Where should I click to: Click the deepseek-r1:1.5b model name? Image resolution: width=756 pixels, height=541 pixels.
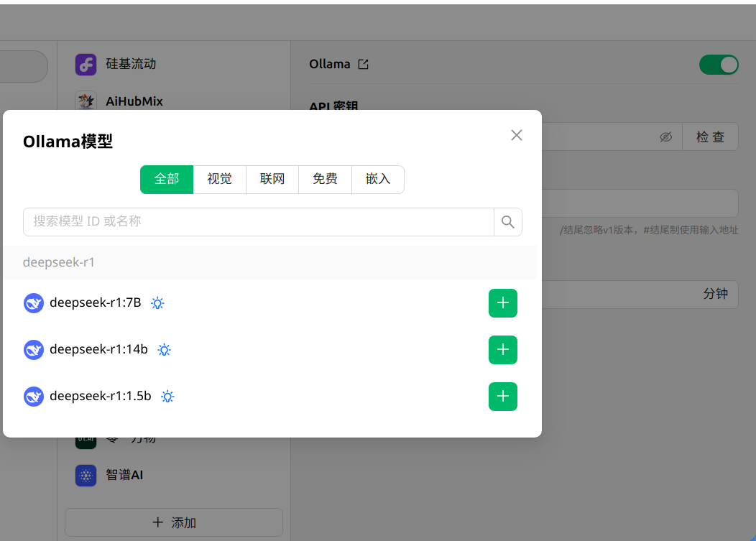[101, 396]
